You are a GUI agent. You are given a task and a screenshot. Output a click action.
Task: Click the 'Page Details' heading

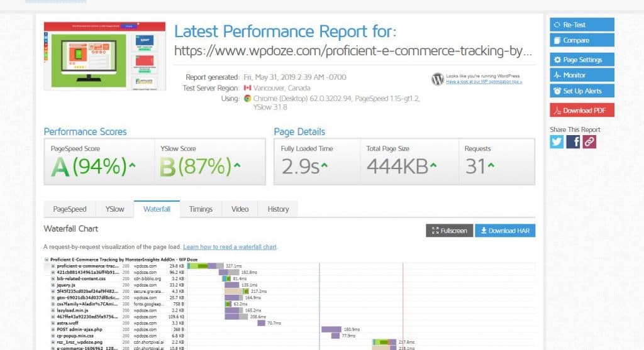pos(299,132)
